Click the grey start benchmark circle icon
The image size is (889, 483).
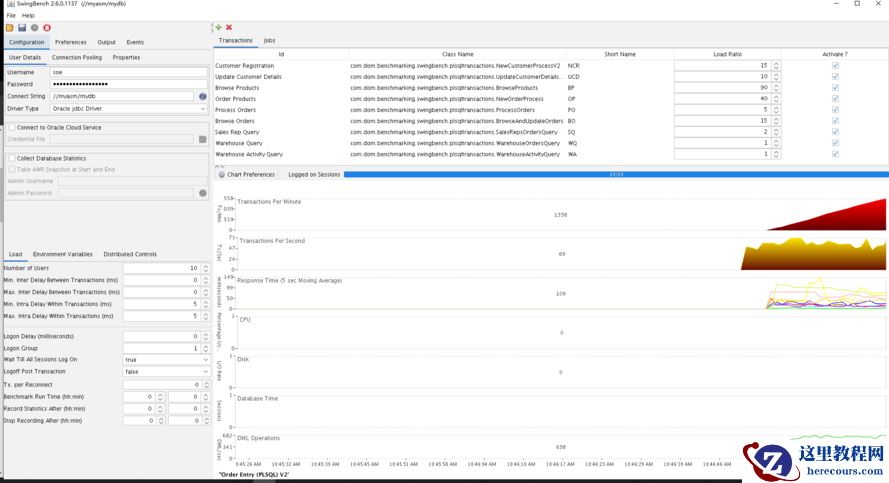pos(34,28)
